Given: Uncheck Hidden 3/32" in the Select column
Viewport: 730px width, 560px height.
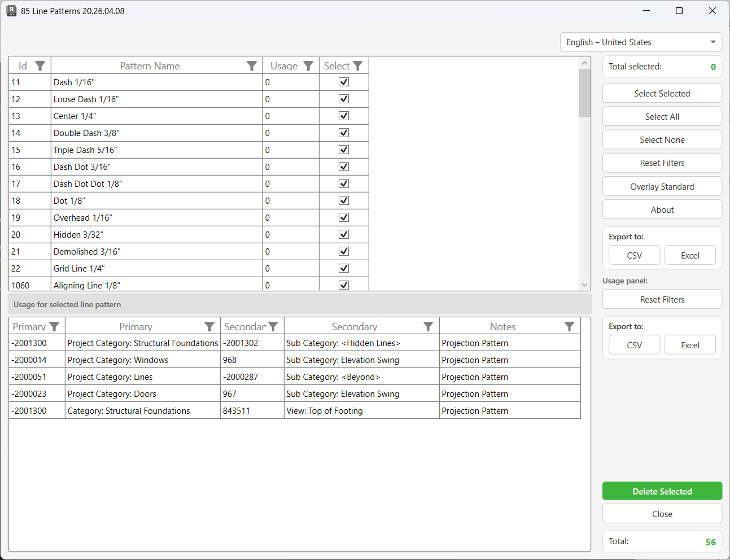Looking at the screenshot, I should (343, 234).
